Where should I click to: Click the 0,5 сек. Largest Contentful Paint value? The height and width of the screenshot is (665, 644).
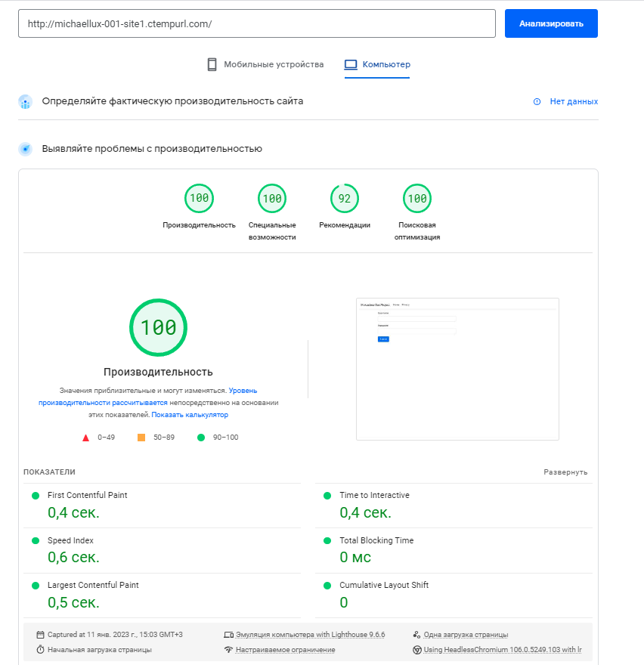click(73, 602)
